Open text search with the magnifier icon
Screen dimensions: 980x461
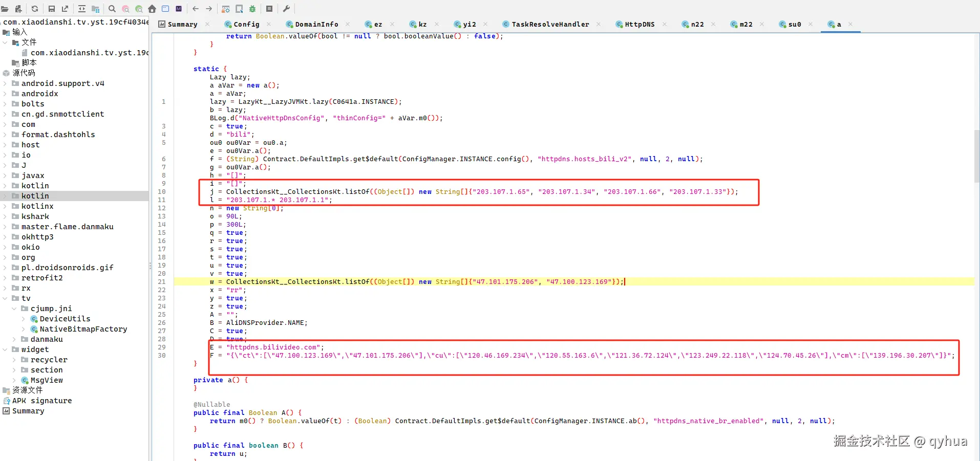point(112,9)
